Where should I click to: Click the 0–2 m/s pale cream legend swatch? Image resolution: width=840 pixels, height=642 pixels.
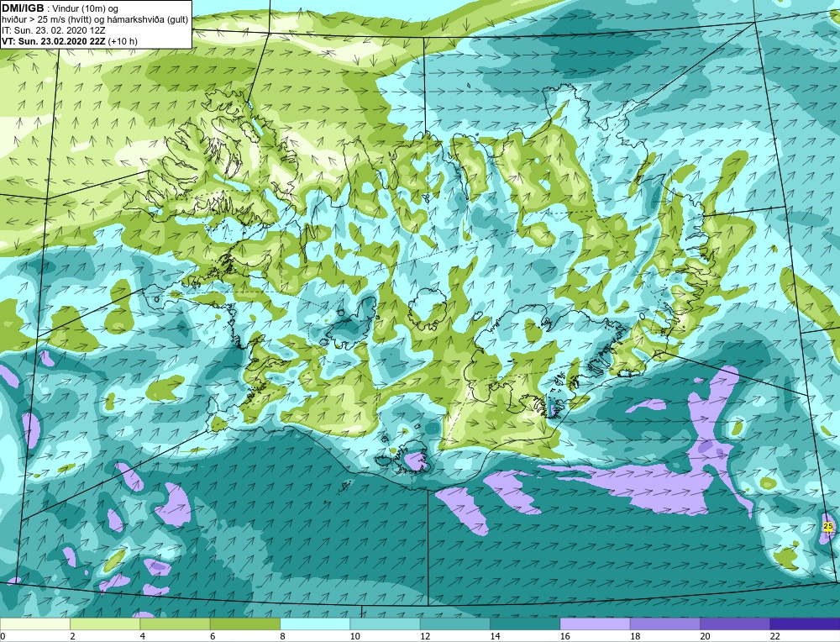point(34,624)
